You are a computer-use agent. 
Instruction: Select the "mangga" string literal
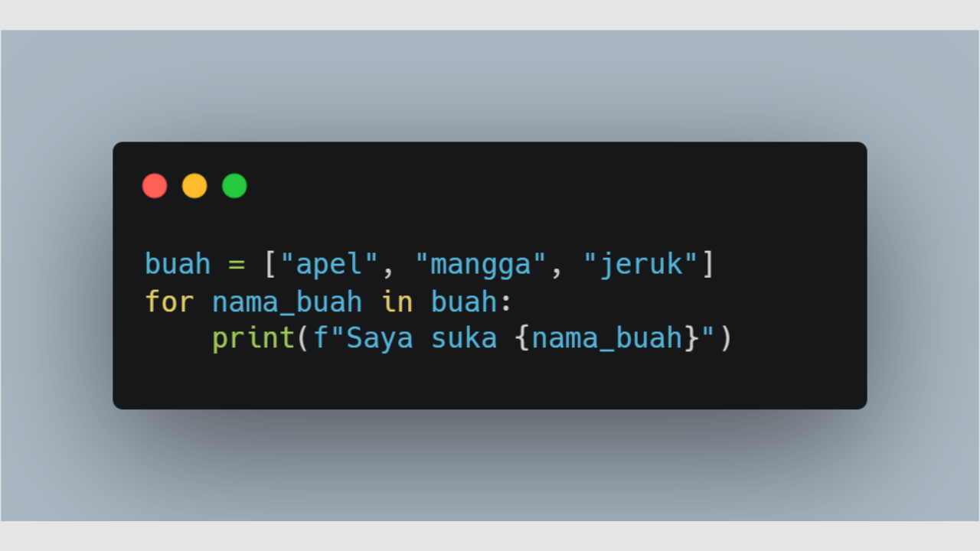click(481, 265)
